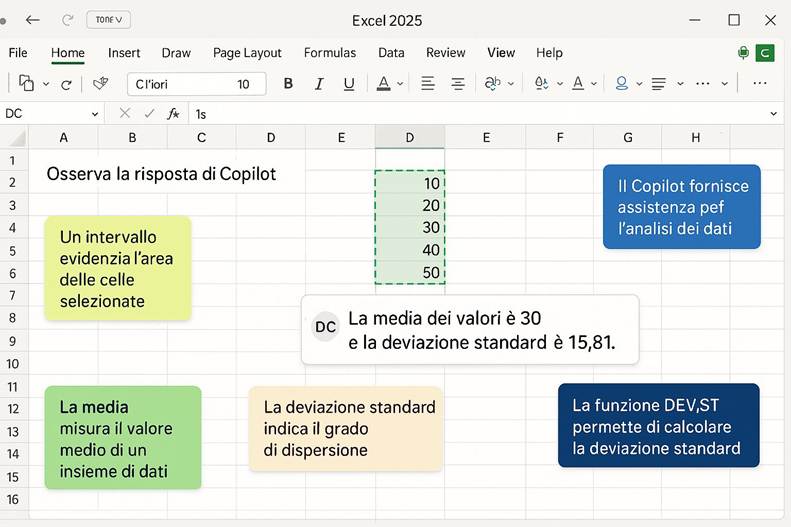This screenshot has height=527, width=791.
Task: Click the yellow 'Un intervallo evidenzia' note
Action: 118,269
